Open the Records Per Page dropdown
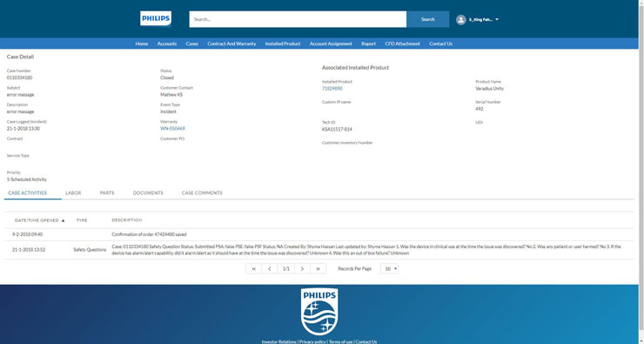Viewport: 644px width, 344px height. (x=389, y=269)
